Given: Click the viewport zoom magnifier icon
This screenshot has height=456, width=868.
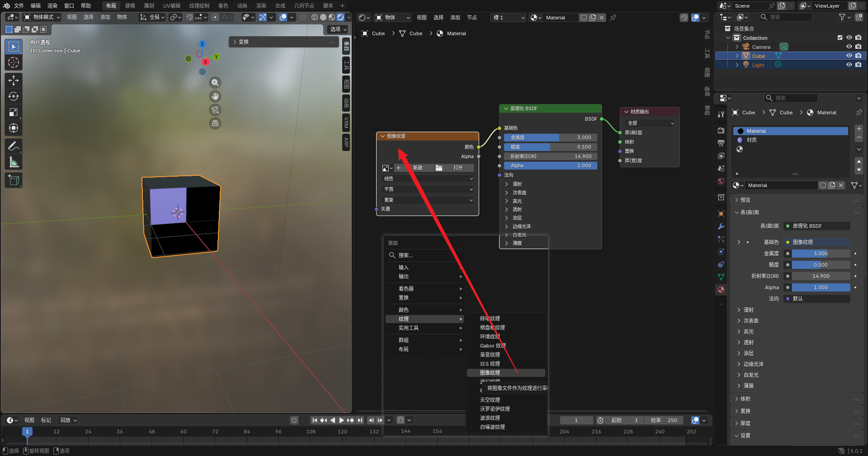Looking at the screenshot, I should point(215,83).
